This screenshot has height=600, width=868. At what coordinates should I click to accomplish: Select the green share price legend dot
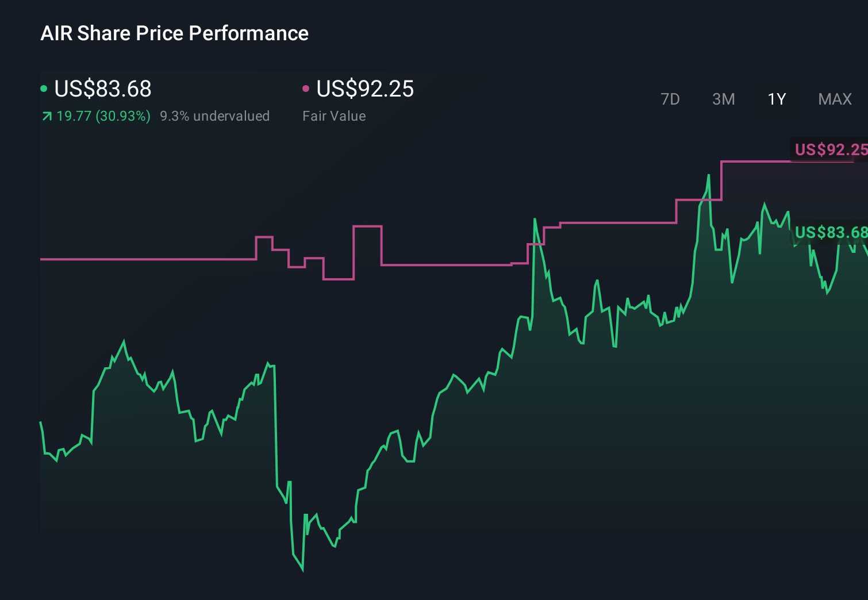[44, 89]
